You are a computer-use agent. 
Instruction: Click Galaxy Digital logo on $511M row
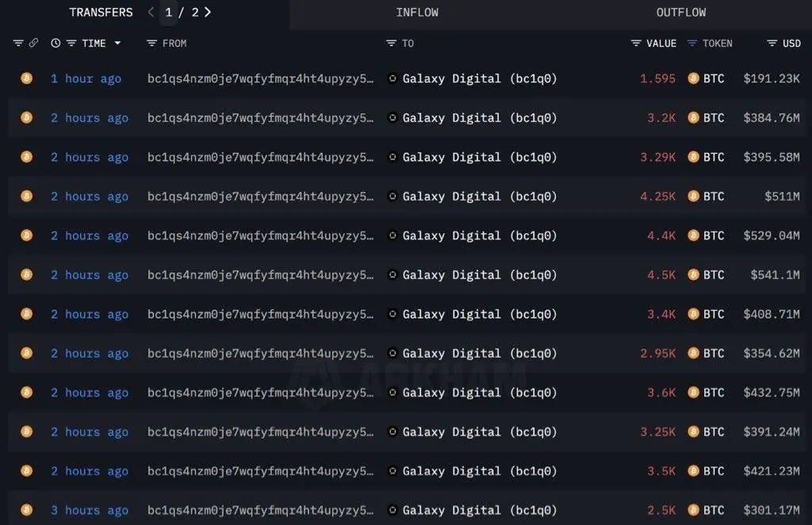click(x=393, y=196)
